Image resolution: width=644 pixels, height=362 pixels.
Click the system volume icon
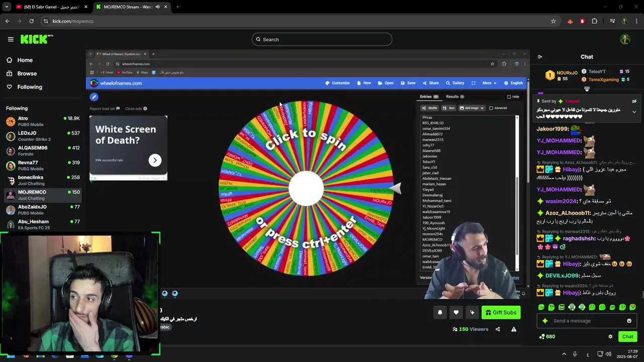coord(608,354)
